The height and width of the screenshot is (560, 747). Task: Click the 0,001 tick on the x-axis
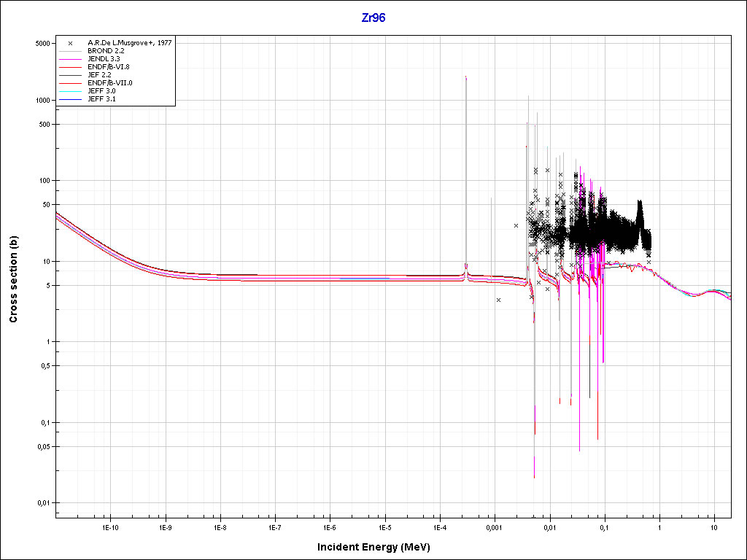[x=494, y=526]
